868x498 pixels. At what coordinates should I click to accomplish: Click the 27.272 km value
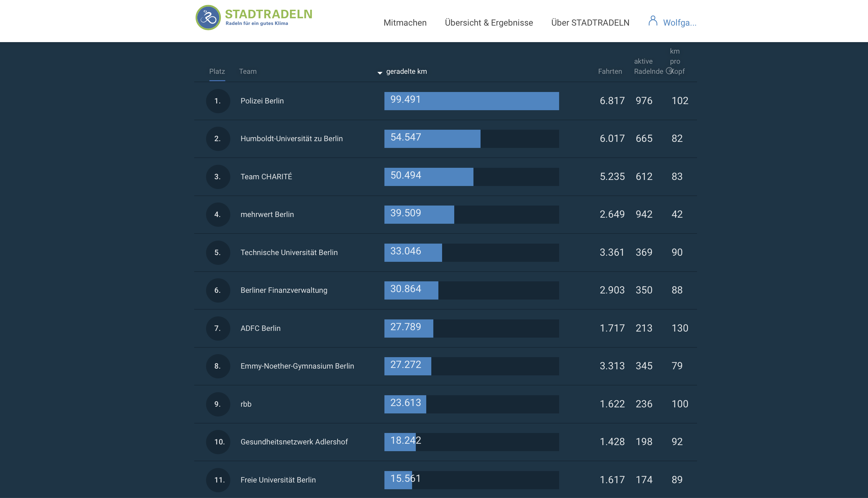406,365
